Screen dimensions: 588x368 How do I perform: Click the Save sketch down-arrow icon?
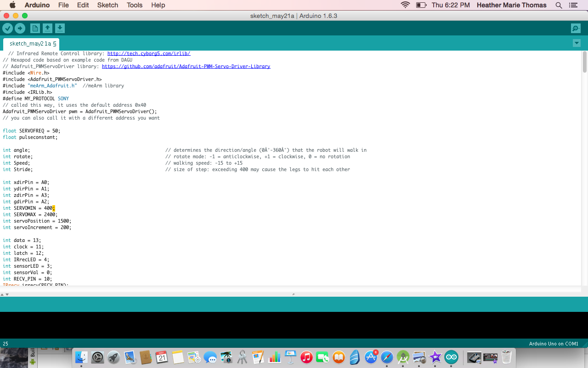(60, 29)
